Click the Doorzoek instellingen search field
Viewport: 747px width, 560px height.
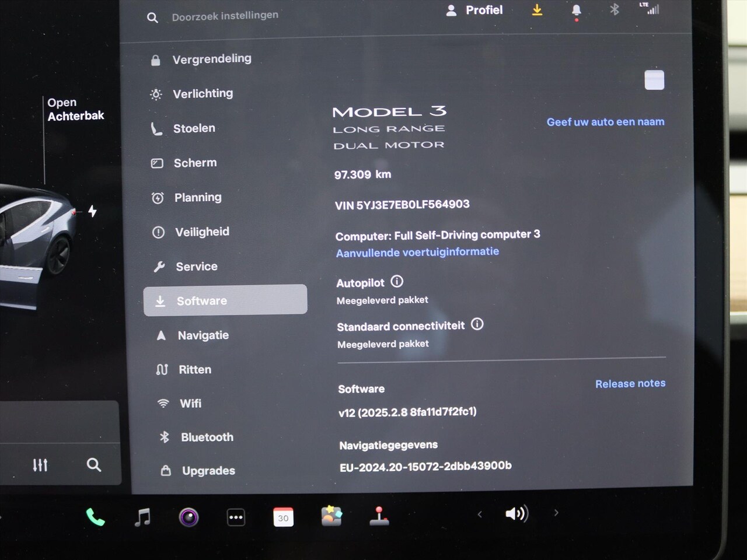click(x=225, y=16)
